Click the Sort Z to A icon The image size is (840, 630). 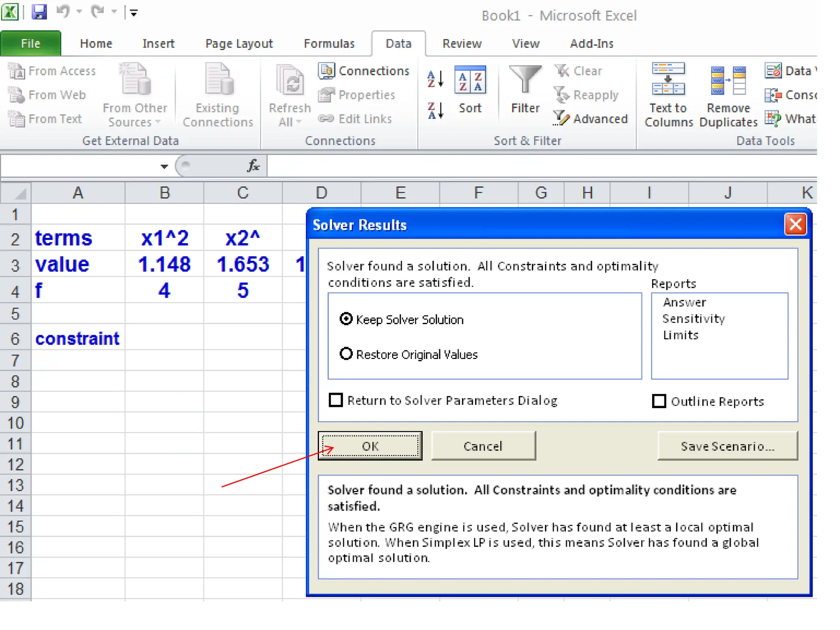435,110
